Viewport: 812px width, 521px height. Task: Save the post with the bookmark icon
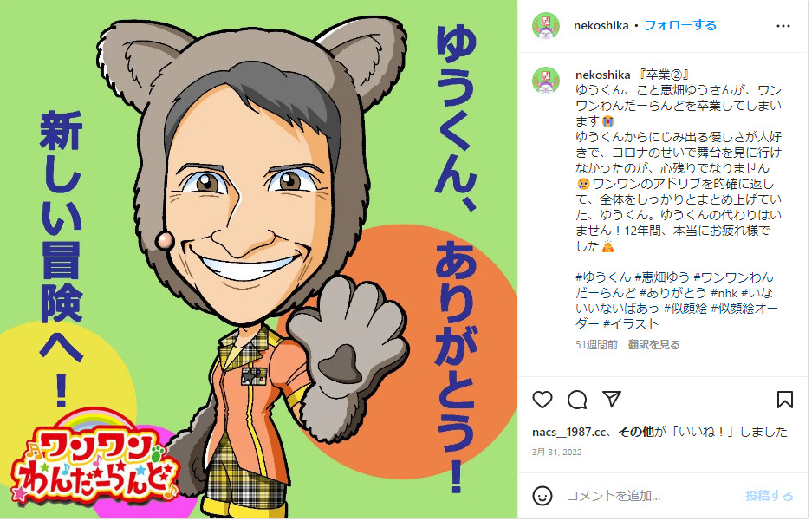pyautogui.click(x=784, y=400)
